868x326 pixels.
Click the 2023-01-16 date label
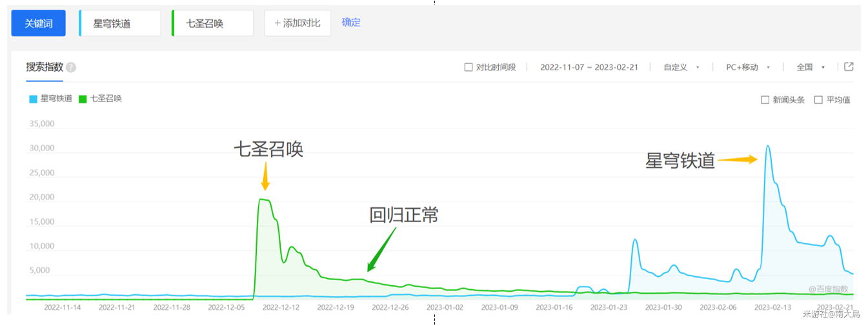tap(554, 307)
